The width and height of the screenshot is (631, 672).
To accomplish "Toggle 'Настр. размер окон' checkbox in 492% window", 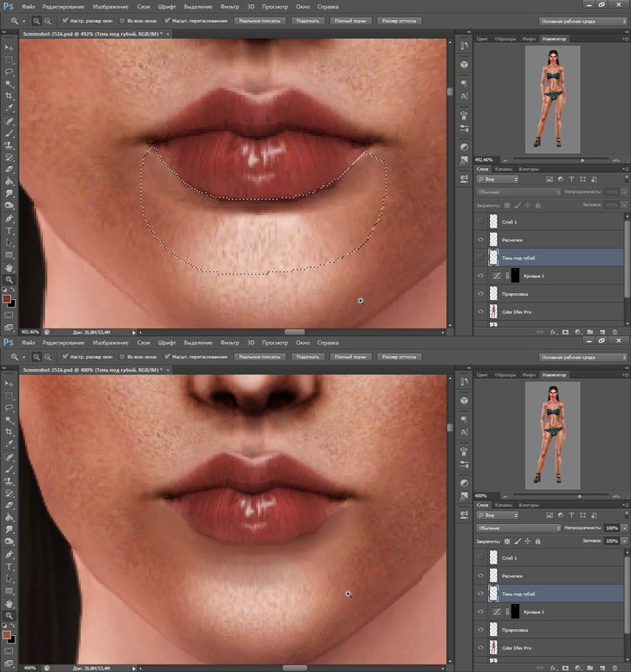I will coord(66,20).
